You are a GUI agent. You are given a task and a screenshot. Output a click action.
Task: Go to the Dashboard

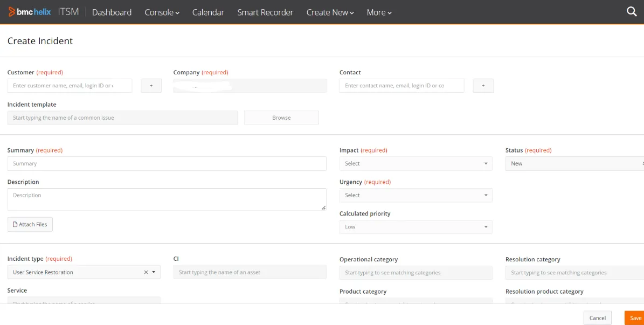click(112, 12)
